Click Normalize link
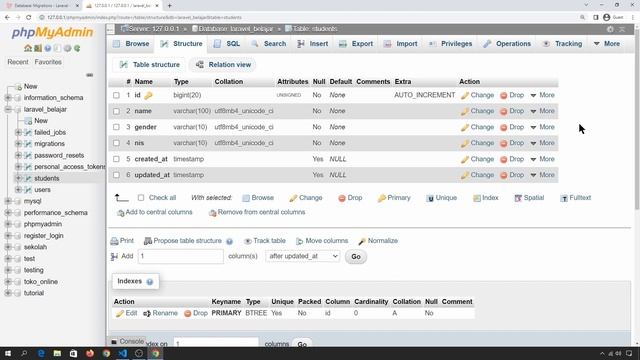640x360 pixels. pos(378,241)
